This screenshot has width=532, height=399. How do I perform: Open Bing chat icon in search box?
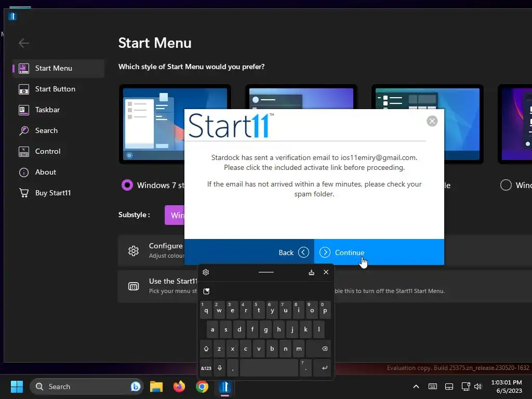136,387
